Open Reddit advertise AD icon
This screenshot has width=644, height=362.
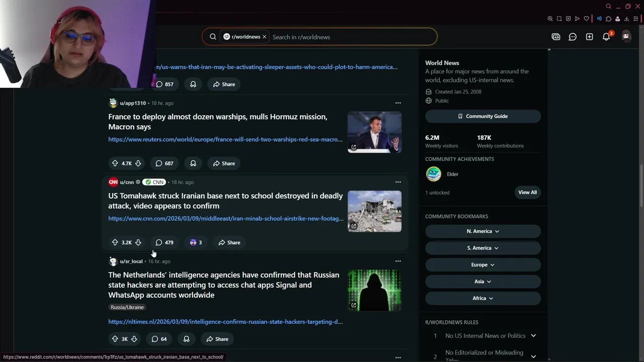point(556,37)
